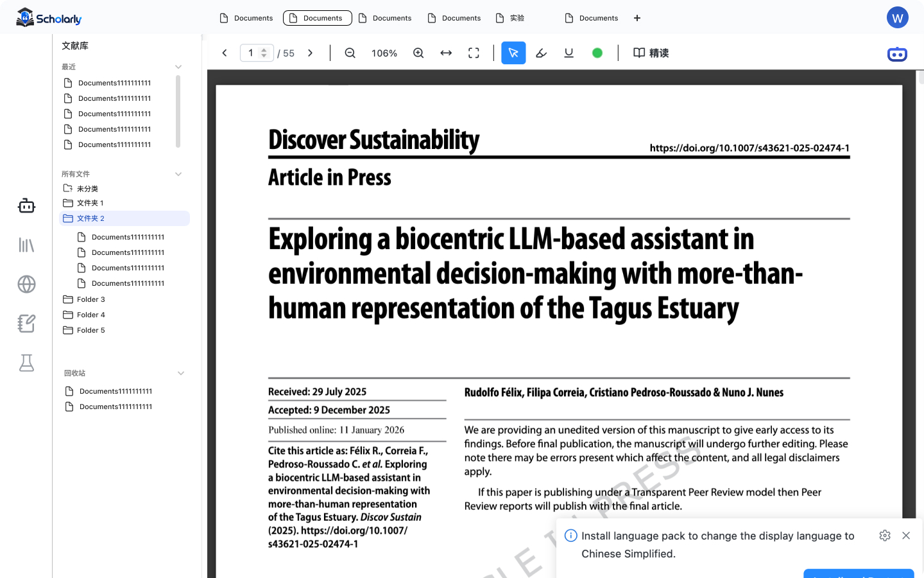Enter fullscreen view of the PDF
Viewport: 924px width, 578px height.
coord(474,53)
